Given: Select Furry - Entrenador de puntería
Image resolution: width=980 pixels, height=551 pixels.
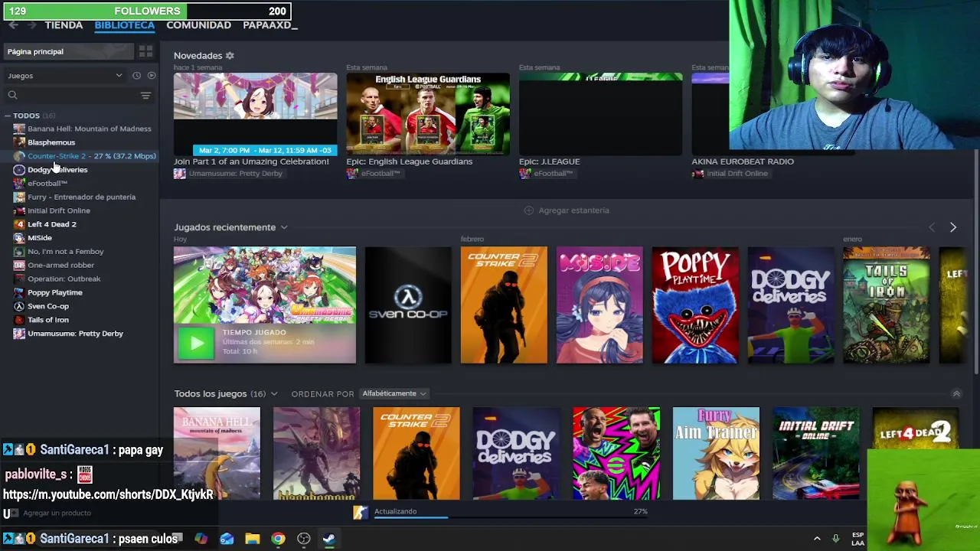Looking at the screenshot, I should pyautogui.click(x=82, y=197).
